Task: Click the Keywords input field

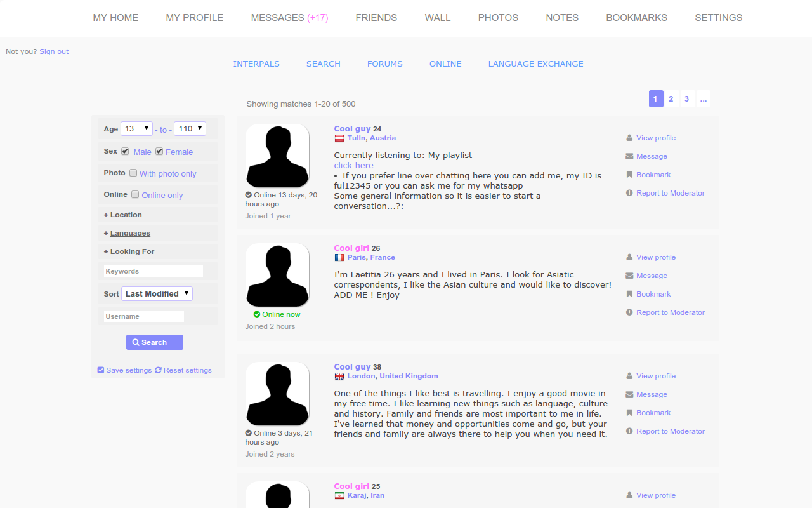Action: click(x=154, y=271)
